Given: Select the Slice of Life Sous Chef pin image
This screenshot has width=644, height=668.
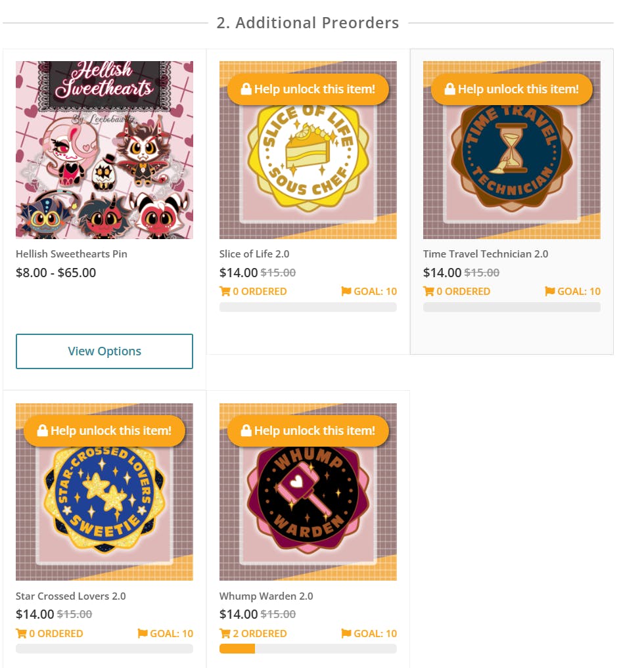Looking at the screenshot, I should tap(308, 150).
